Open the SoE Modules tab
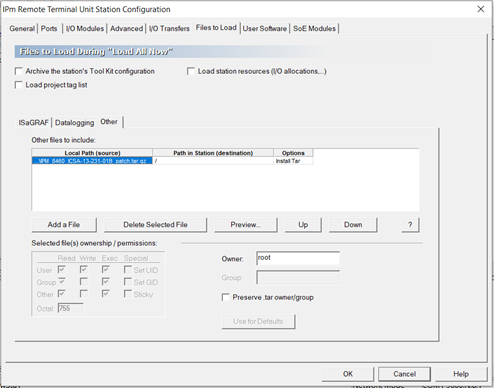494x388 pixels. 314,29
